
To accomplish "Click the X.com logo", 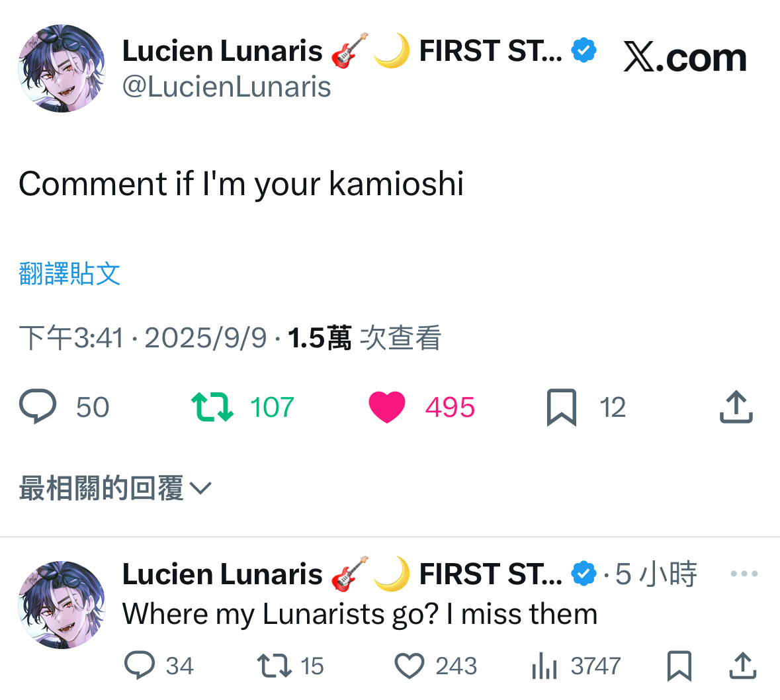I will click(685, 58).
